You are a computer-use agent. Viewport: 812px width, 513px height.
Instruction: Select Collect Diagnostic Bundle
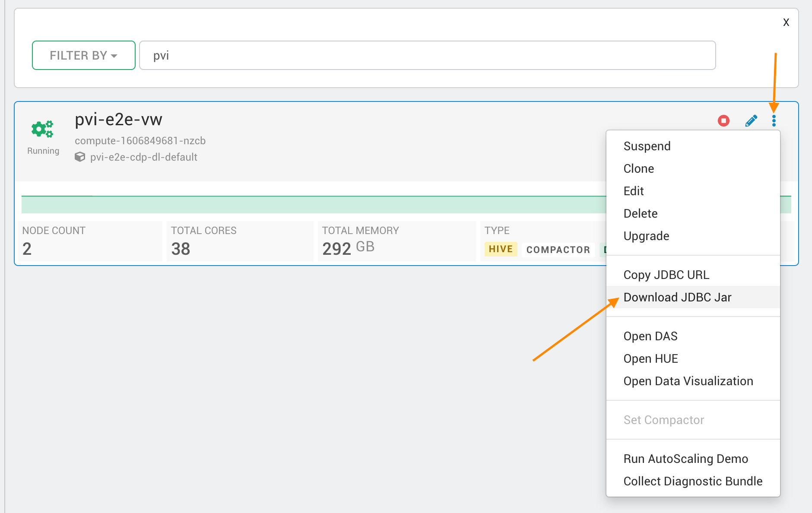click(x=693, y=481)
